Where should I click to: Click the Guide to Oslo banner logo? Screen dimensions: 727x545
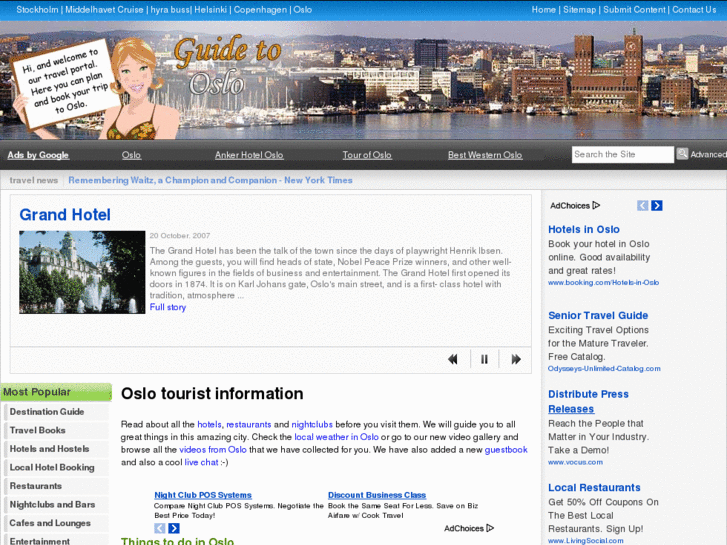coord(227,65)
